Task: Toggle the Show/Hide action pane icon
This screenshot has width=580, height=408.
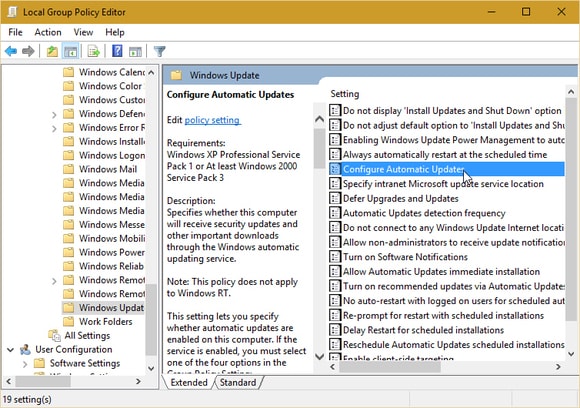Action: pyautogui.click(x=135, y=51)
